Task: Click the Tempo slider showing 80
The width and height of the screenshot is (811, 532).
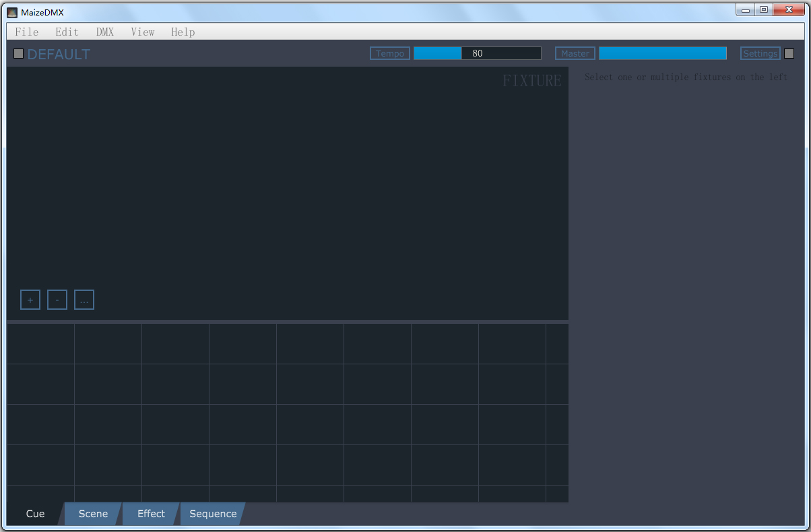Action: coord(477,53)
